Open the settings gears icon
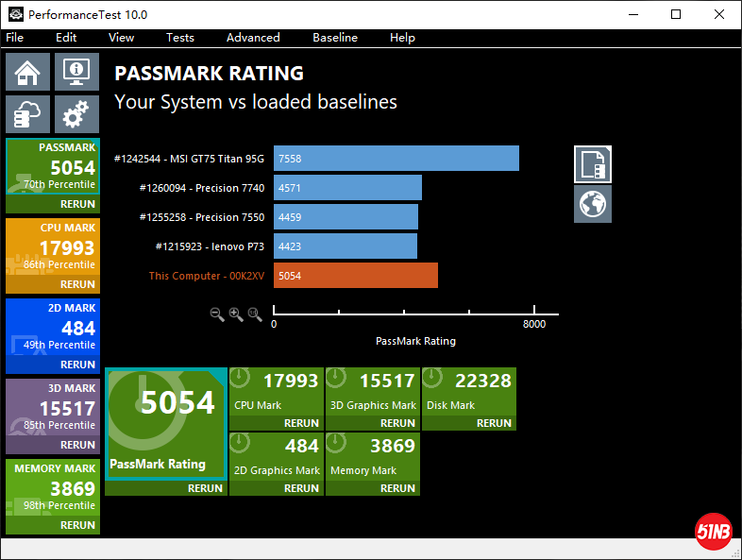 76,114
